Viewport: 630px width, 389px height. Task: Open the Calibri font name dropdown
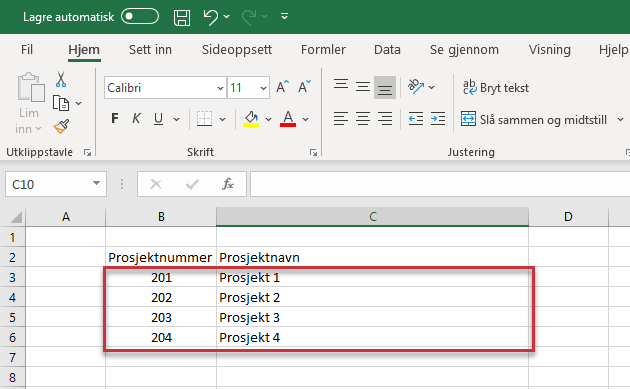(x=220, y=88)
